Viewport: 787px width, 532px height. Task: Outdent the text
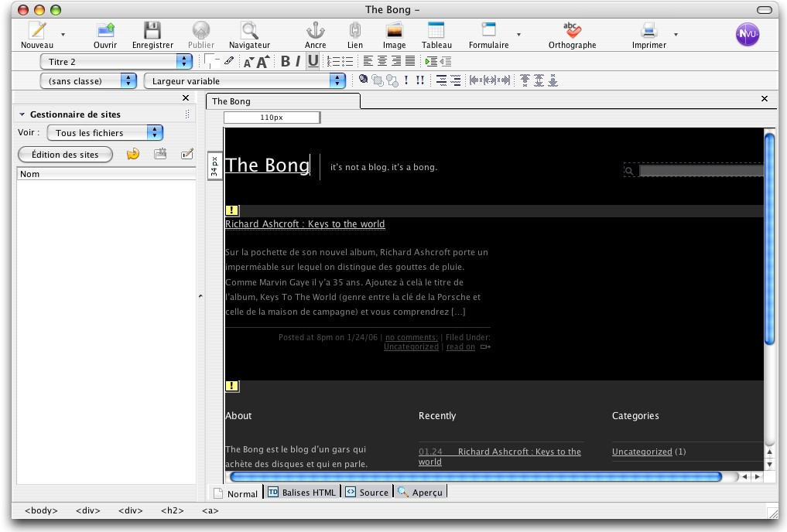coord(445,61)
